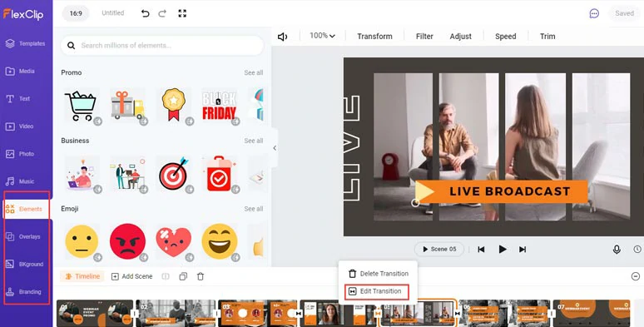Click the redo arrow icon
The width and height of the screenshot is (644, 327).
pyautogui.click(x=162, y=13)
